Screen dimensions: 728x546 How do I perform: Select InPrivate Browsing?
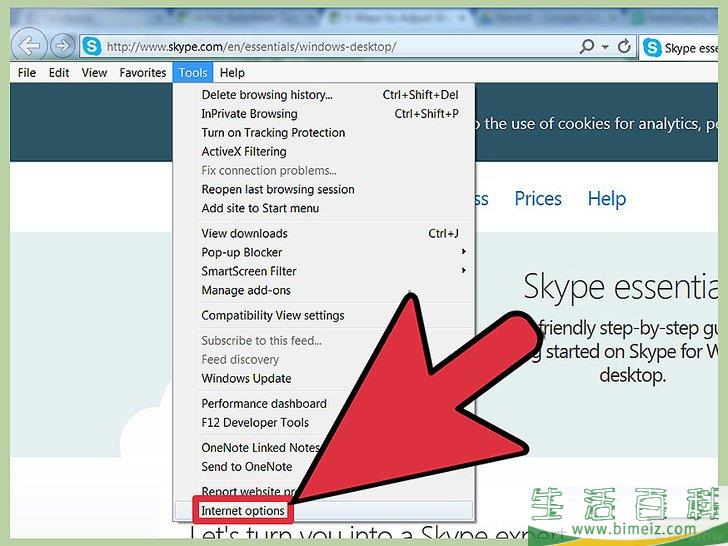(325, 114)
